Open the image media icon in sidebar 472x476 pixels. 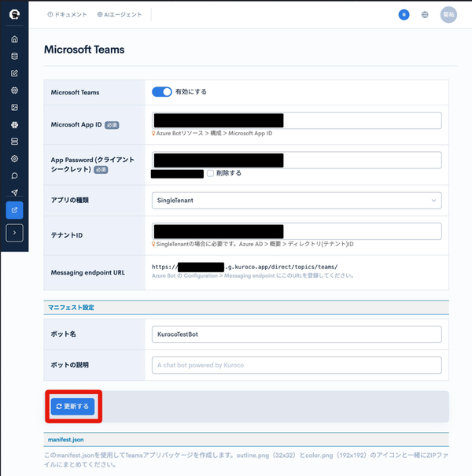[14, 108]
